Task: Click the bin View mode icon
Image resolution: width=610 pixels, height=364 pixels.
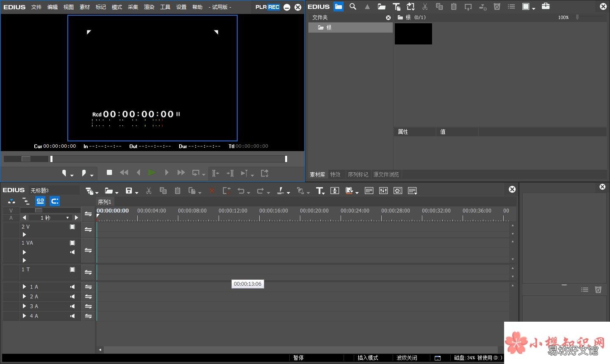Action: tap(526, 6)
